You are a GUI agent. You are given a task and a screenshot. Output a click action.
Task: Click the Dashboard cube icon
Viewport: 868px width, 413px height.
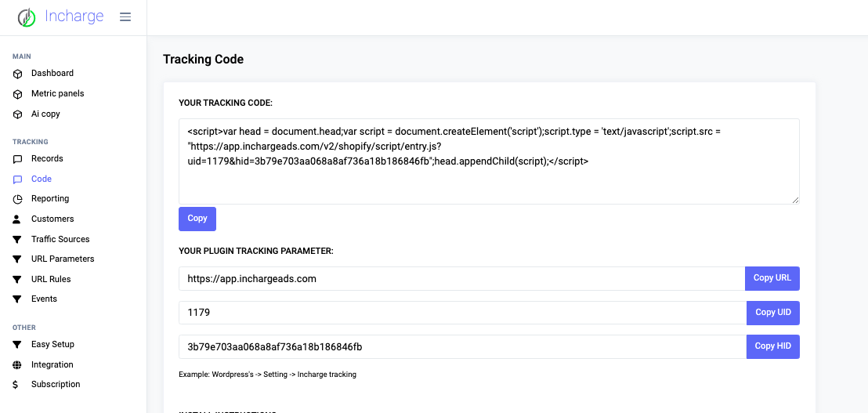(x=18, y=74)
